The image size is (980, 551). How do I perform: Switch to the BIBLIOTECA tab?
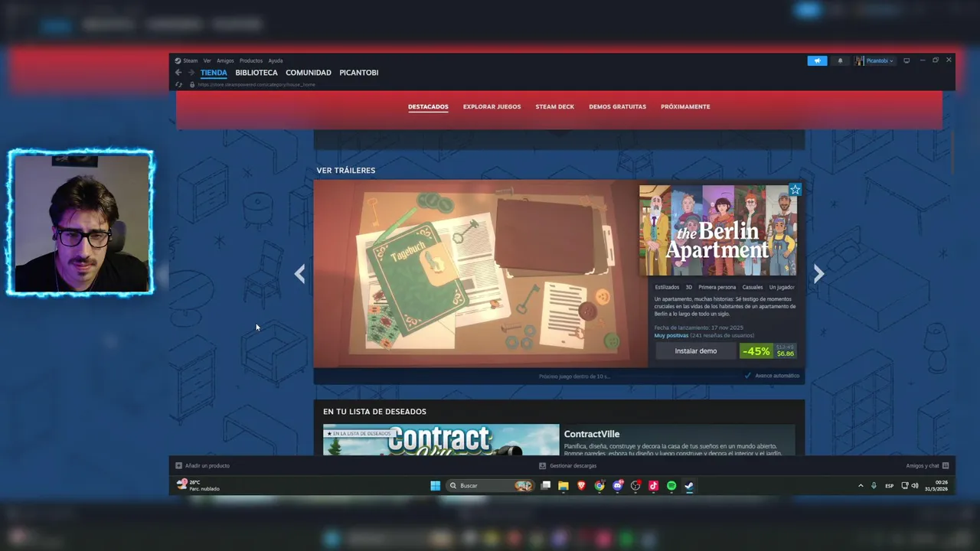point(256,73)
